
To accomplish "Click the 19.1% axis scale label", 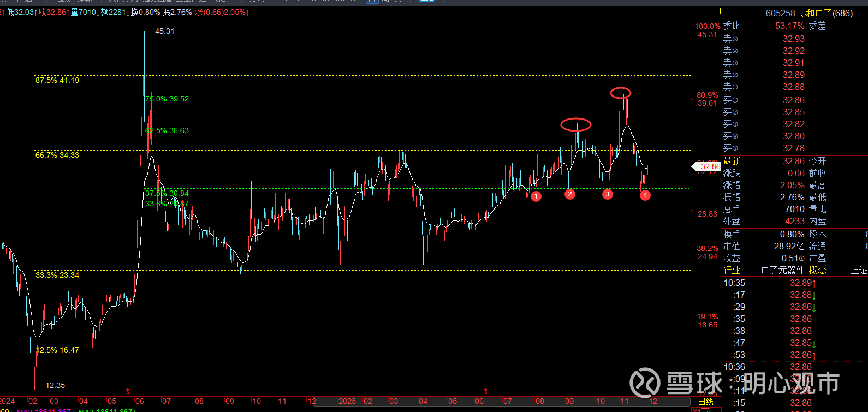I will pyautogui.click(x=708, y=317).
